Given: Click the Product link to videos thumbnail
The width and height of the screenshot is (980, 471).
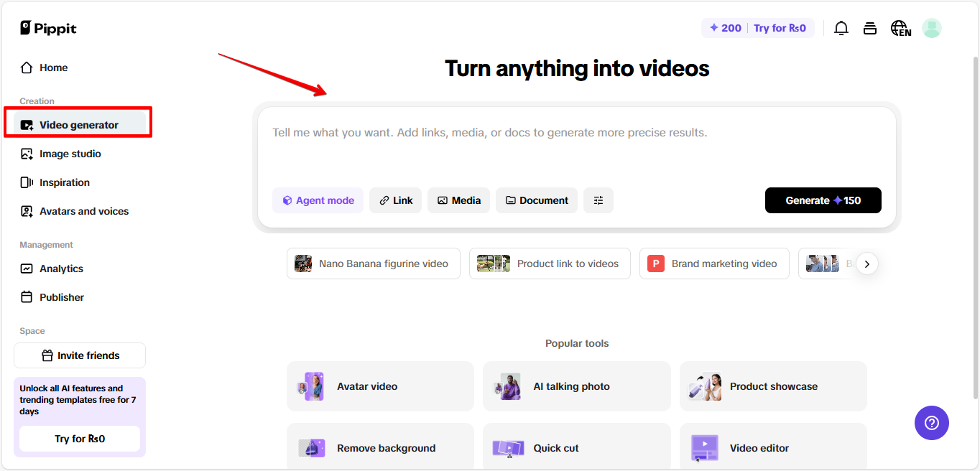Looking at the screenshot, I should pyautogui.click(x=494, y=264).
